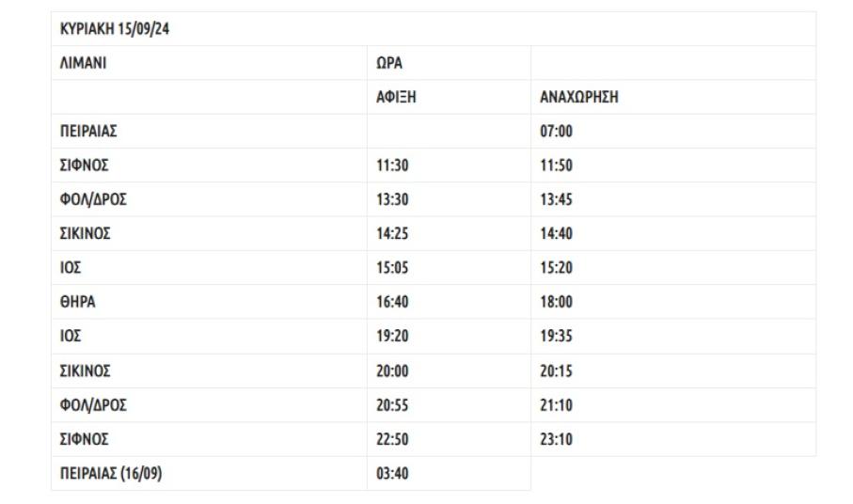Click the 13:30 arrival time cell

(390, 199)
